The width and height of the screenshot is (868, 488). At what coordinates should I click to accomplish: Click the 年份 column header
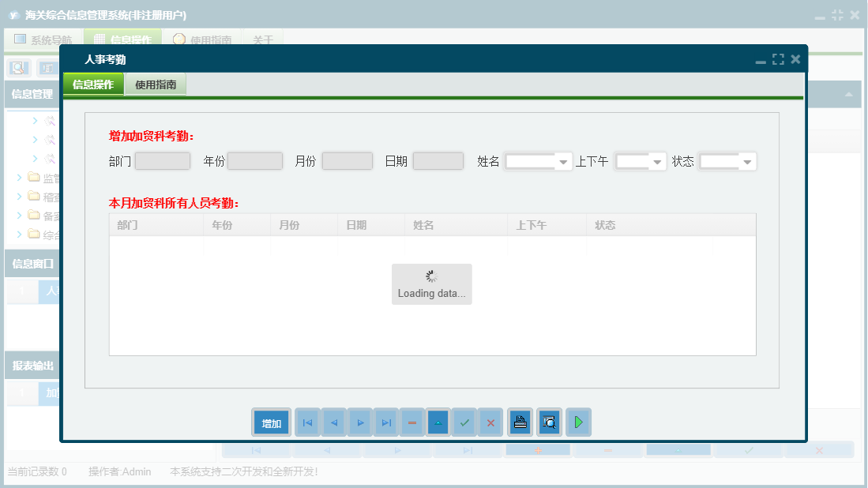[237, 225]
